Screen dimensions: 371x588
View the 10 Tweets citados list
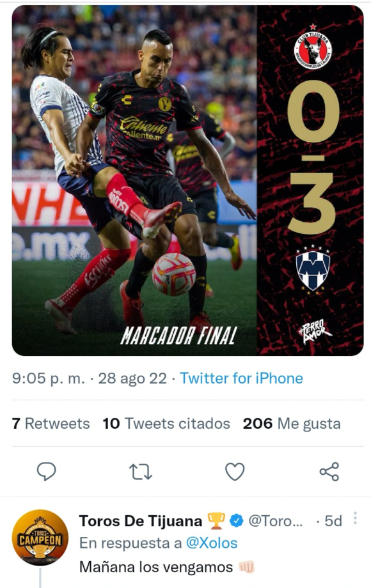(x=166, y=423)
